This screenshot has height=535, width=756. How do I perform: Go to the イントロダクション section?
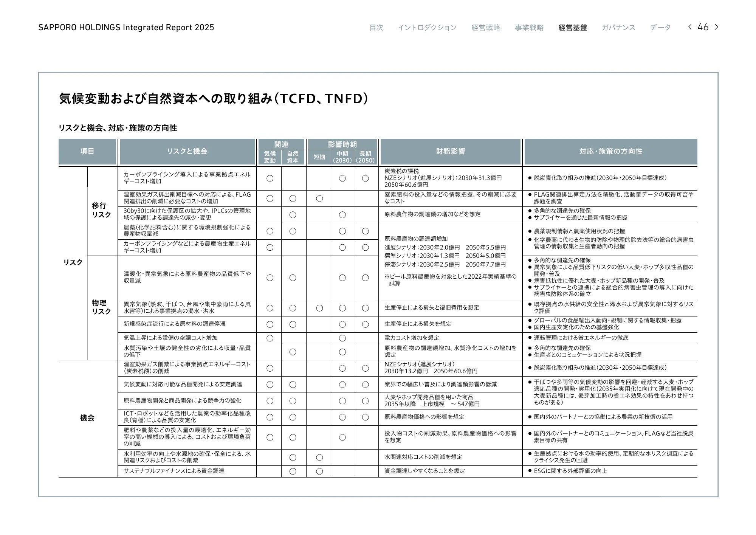(427, 28)
